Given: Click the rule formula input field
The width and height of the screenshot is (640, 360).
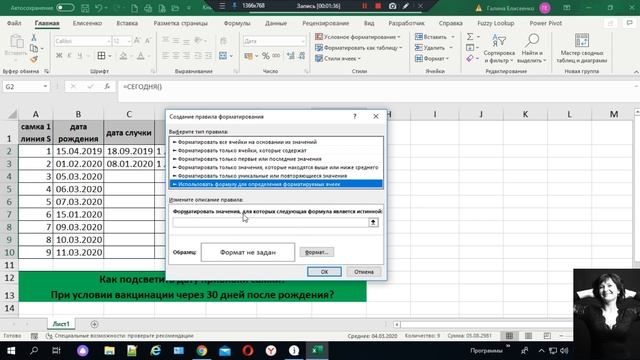Looking at the screenshot, I should tap(270, 222).
